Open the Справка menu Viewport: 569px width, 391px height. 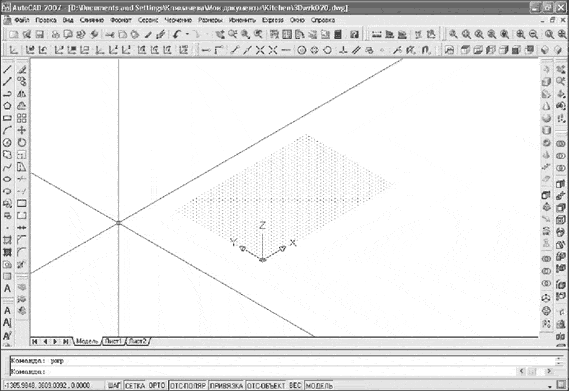(x=323, y=20)
